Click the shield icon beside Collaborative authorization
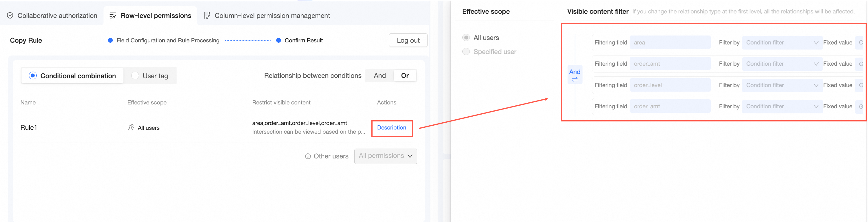Screen dimensions: 868x222 (x=10, y=16)
